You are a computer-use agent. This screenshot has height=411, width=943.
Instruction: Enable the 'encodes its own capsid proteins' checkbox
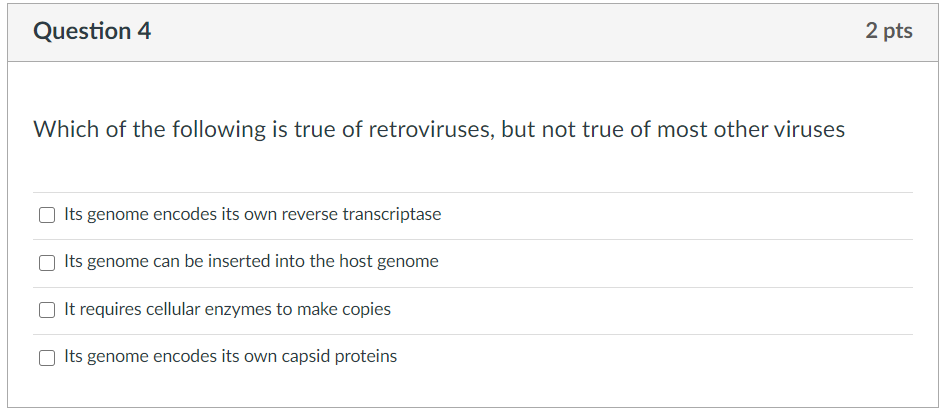(47, 357)
